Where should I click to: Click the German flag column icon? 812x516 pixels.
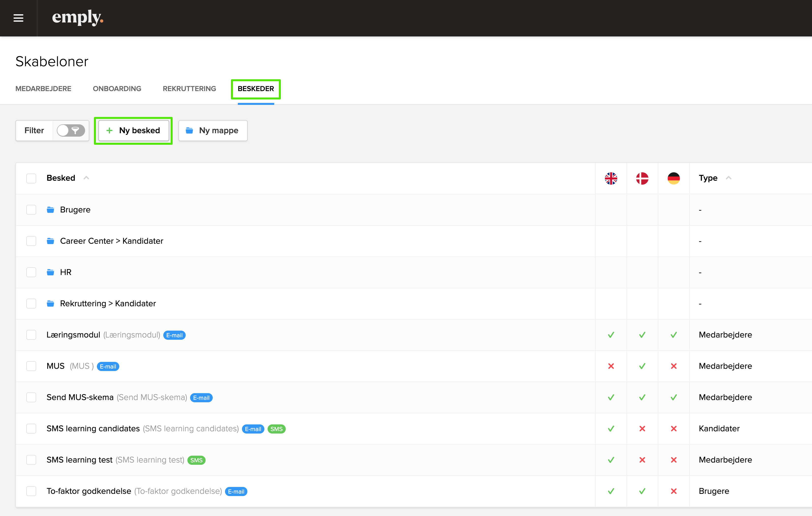[x=673, y=178]
